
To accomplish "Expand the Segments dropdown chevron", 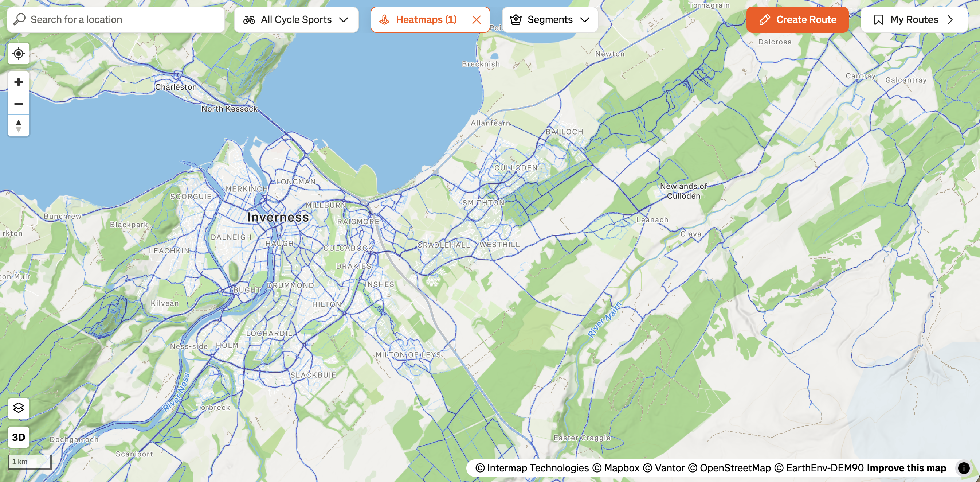I will pos(585,19).
